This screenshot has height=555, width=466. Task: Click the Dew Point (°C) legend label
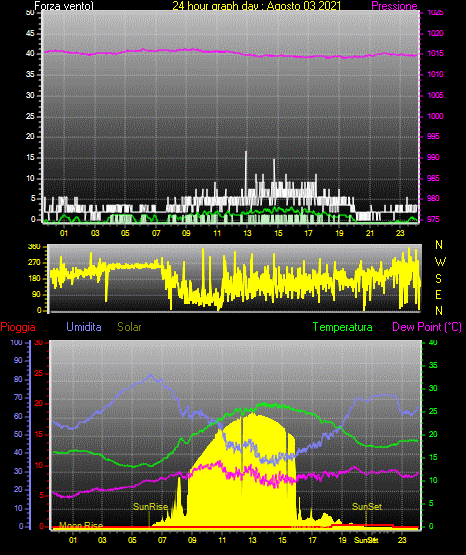pos(427,327)
